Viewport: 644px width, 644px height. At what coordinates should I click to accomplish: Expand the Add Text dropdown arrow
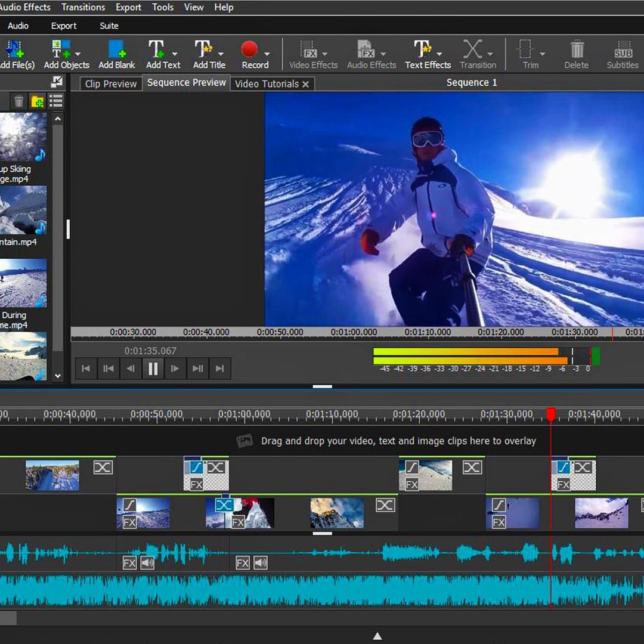[175, 54]
